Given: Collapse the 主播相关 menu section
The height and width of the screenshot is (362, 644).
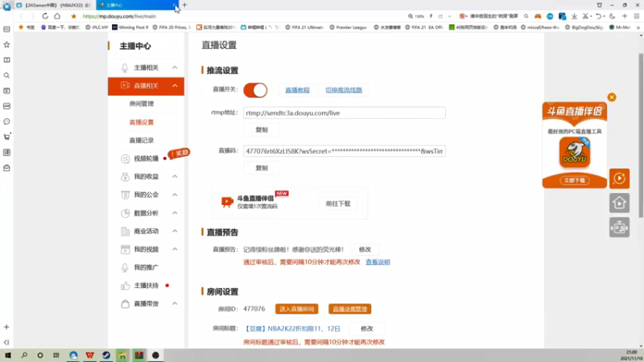Looking at the screenshot, I should (x=175, y=68).
